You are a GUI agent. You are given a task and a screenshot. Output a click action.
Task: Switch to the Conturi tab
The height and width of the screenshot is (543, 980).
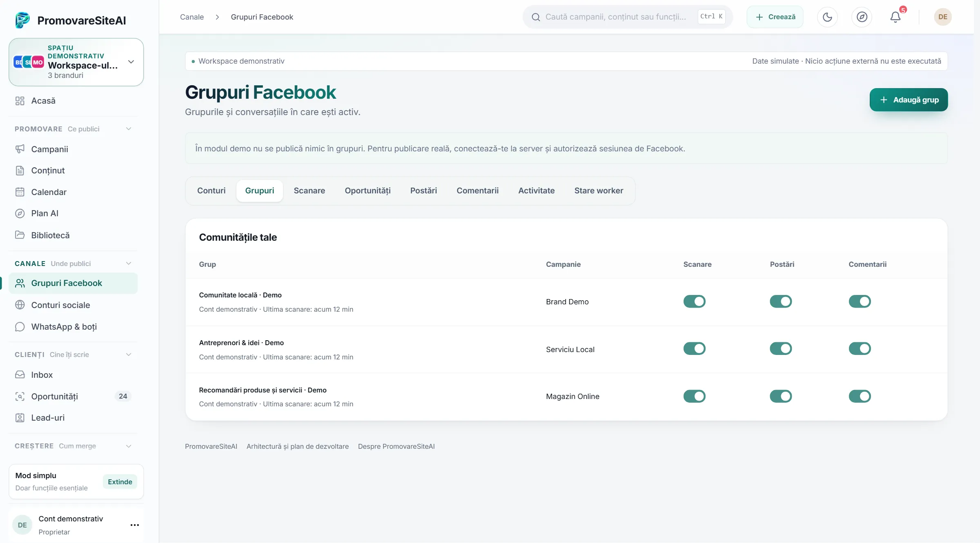click(x=211, y=191)
